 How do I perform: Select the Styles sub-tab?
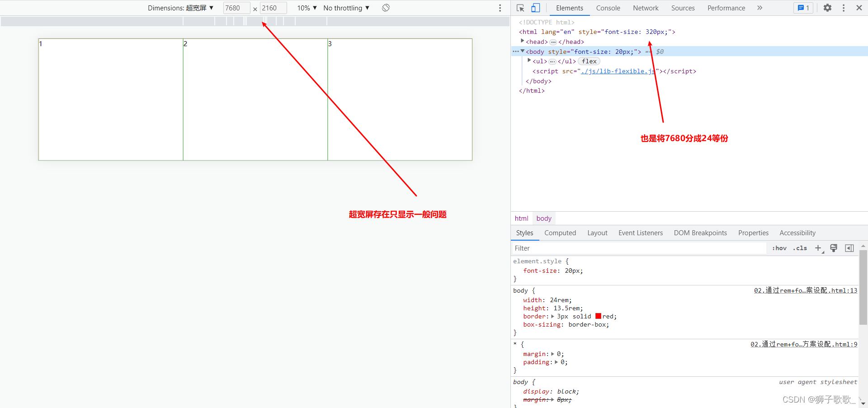(524, 233)
